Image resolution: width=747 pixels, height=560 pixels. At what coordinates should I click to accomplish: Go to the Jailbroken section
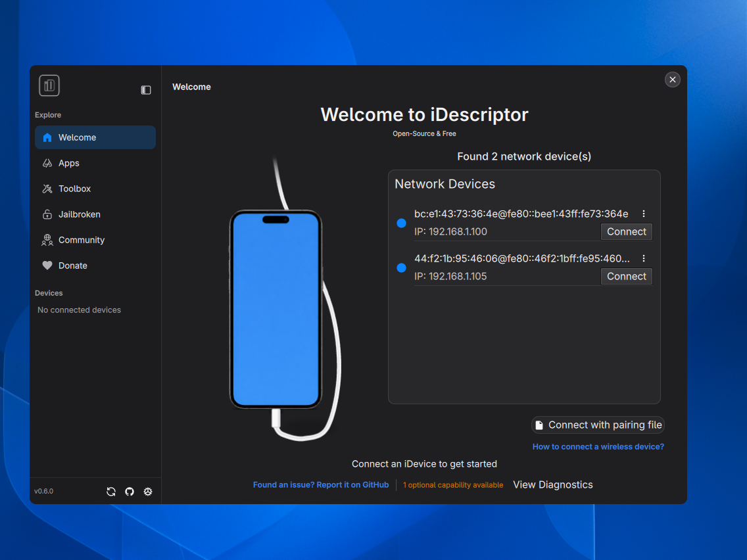point(95,214)
